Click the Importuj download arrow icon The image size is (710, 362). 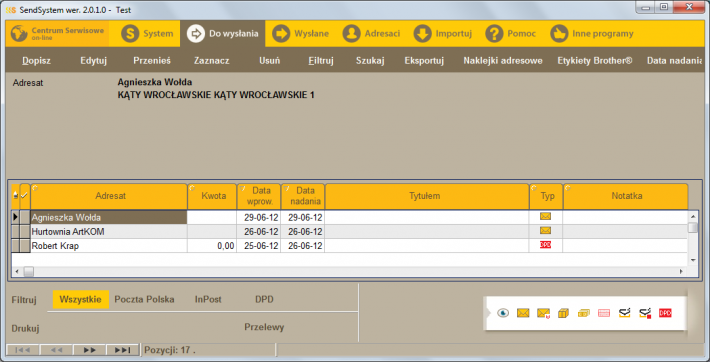pyautogui.click(x=422, y=34)
